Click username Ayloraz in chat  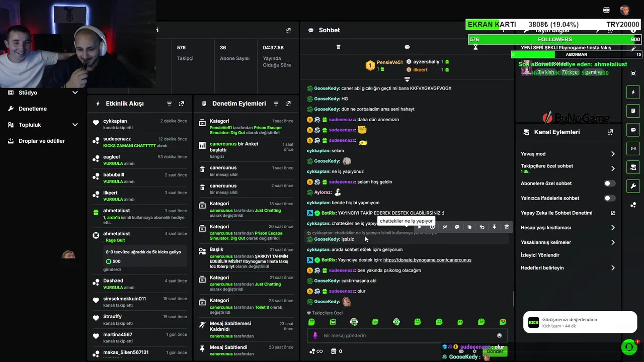322,192
